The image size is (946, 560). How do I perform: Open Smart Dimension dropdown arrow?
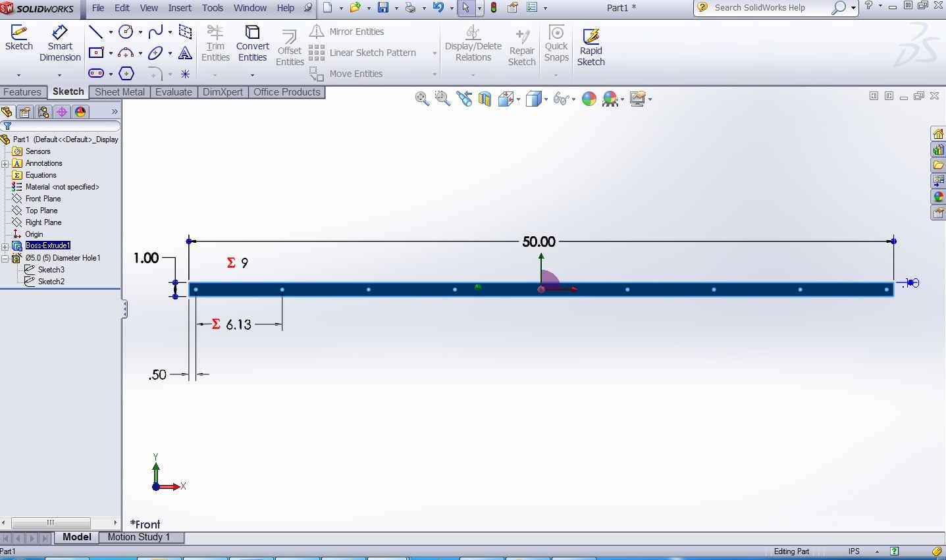point(59,75)
